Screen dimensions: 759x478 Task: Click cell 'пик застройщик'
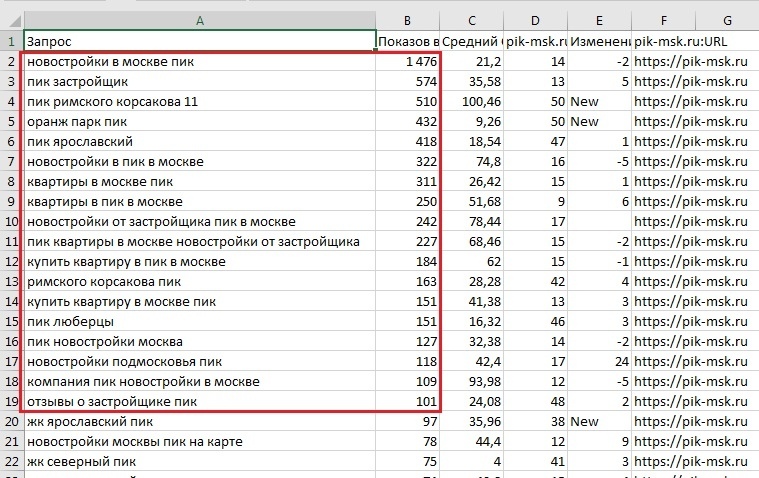[x=200, y=81]
